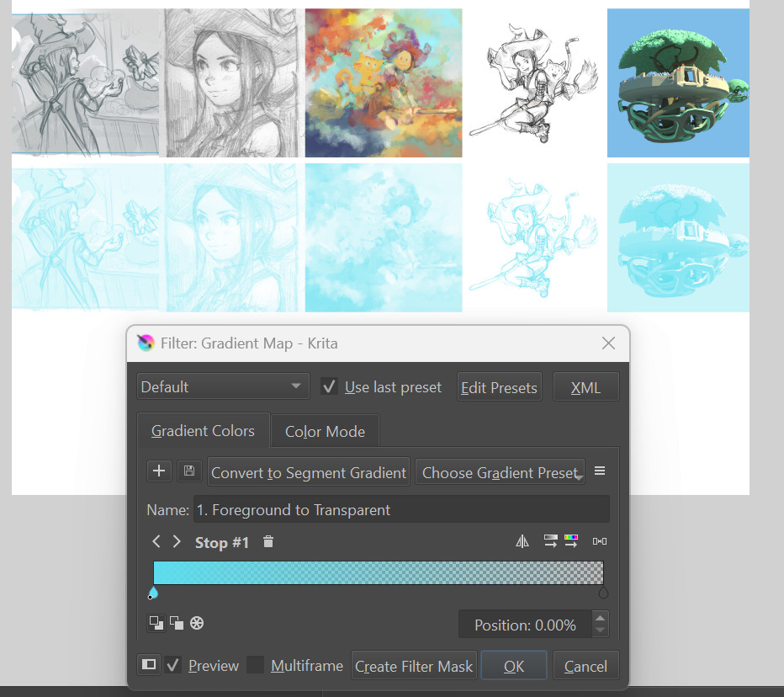This screenshot has height=697, width=784.
Task: Click the black-and-white witch on broom sketch
Action: (534, 83)
